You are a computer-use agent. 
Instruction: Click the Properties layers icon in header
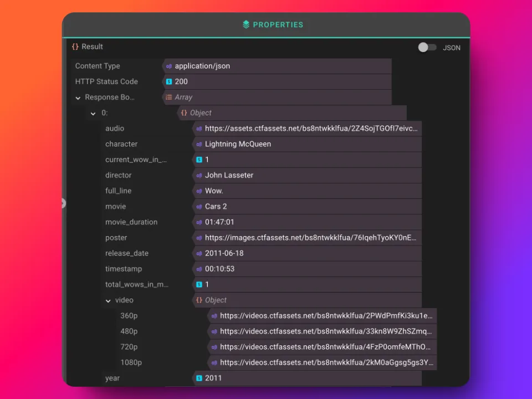pyautogui.click(x=246, y=24)
